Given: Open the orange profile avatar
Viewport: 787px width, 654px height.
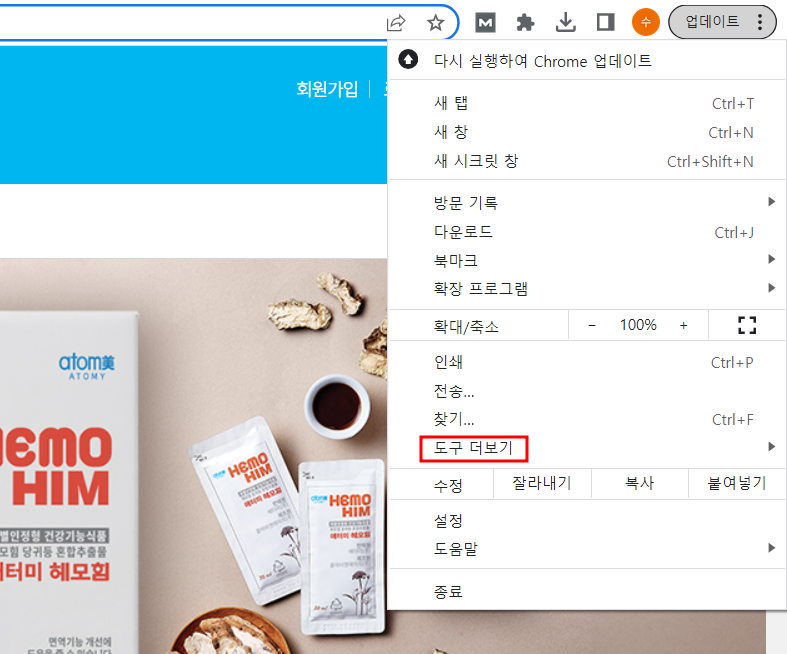Looking at the screenshot, I should click(x=645, y=22).
